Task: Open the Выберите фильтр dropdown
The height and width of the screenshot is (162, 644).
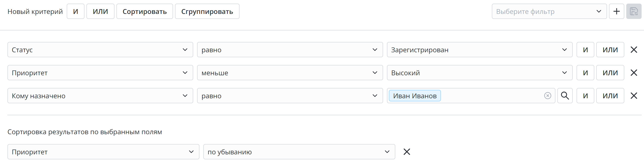Action: pyautogui.click(x=549, y=12)
